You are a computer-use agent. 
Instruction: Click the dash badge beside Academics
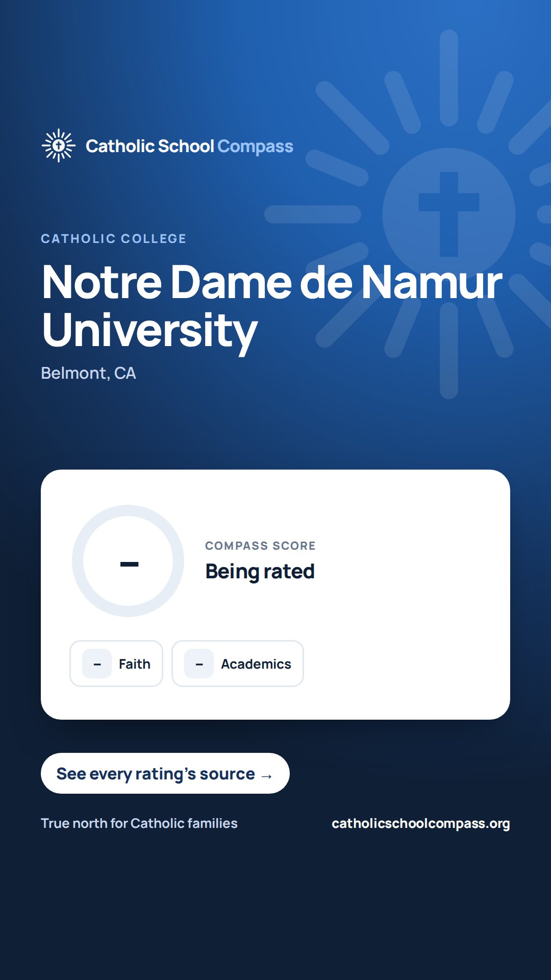[199, 664]
